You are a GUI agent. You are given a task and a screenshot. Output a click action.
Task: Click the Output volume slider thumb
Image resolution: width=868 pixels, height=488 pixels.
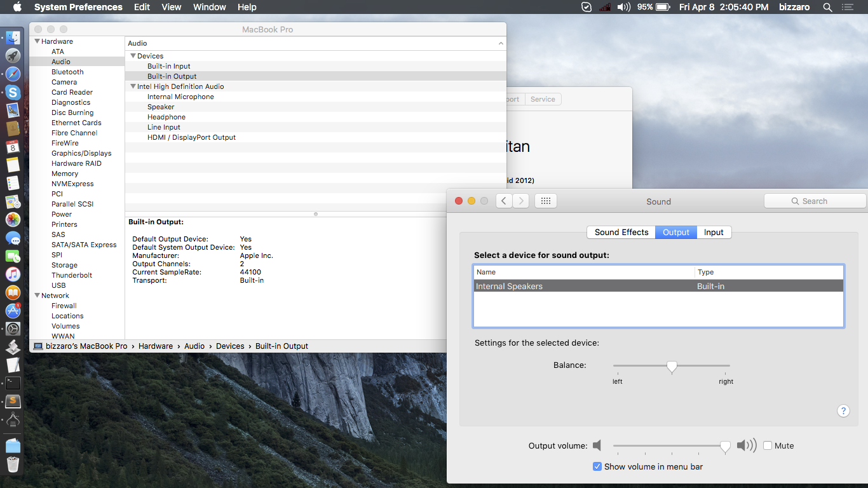pos(725,447)
